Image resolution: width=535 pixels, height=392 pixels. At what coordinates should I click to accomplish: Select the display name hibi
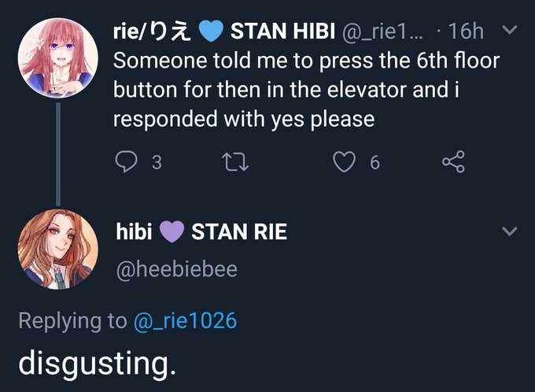point(134,232)
